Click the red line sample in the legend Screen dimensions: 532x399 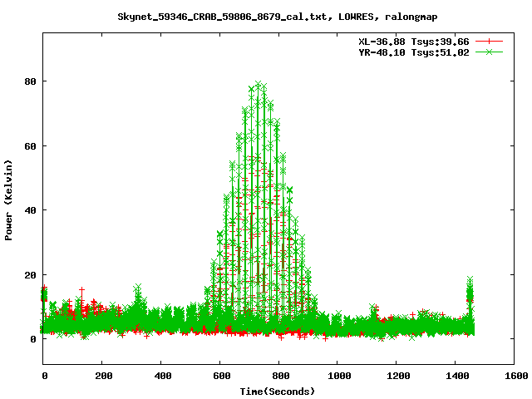489,42
